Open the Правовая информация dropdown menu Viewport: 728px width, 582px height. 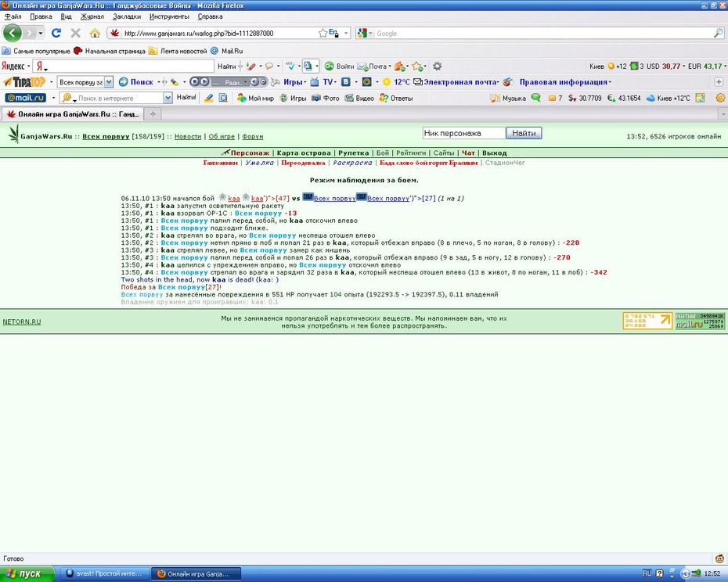(x=565, y=82)
